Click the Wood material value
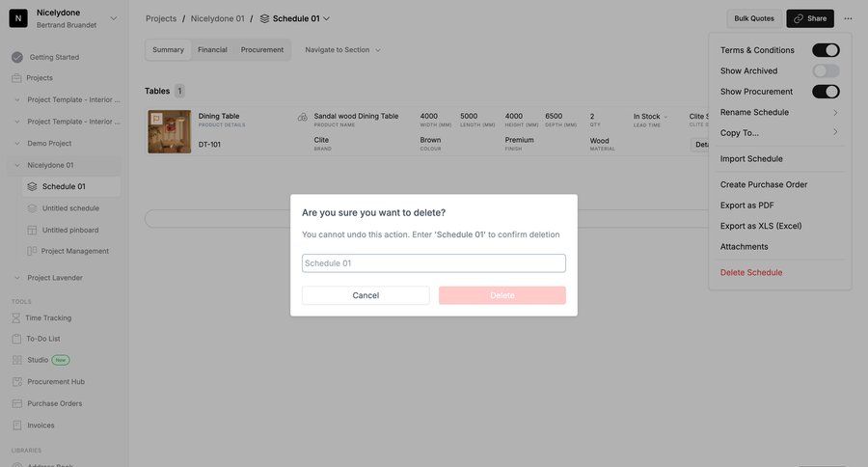The height and width of the screenshot is (467, 868). [599, 141]
